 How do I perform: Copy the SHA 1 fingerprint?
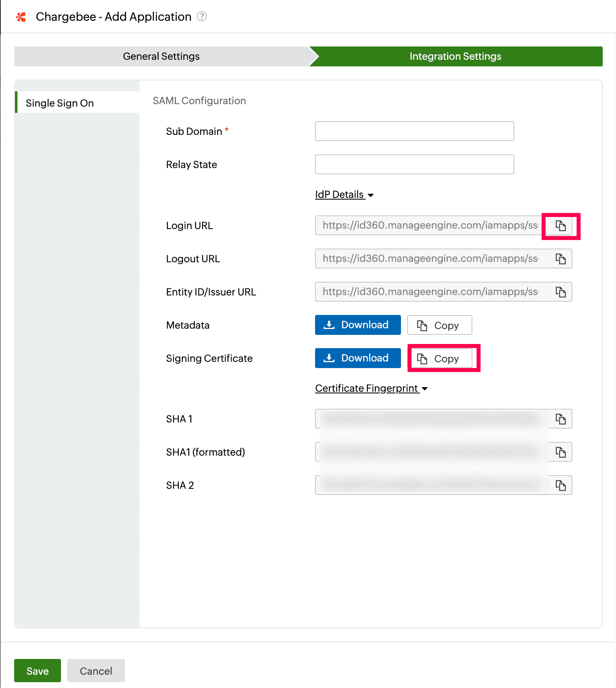pyautogui.click(x=561, y=419)
